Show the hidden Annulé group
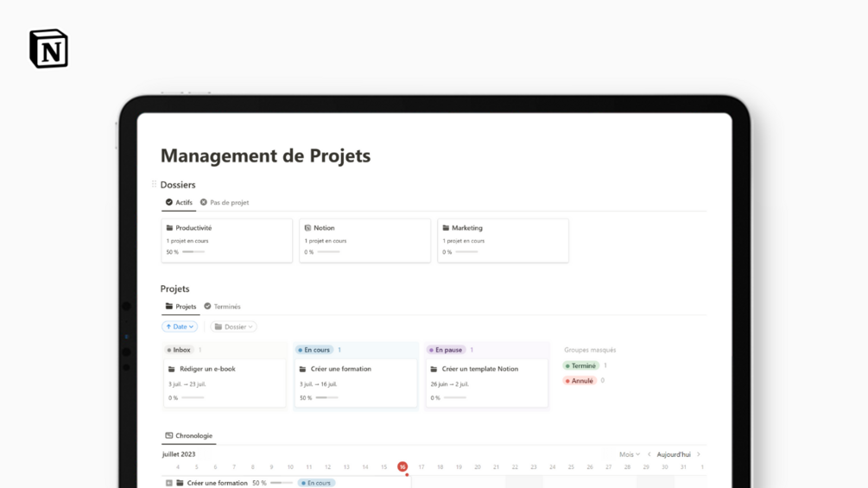Viewport: 868px width, 488px height. pyautogui.click(x=579, y=381)
